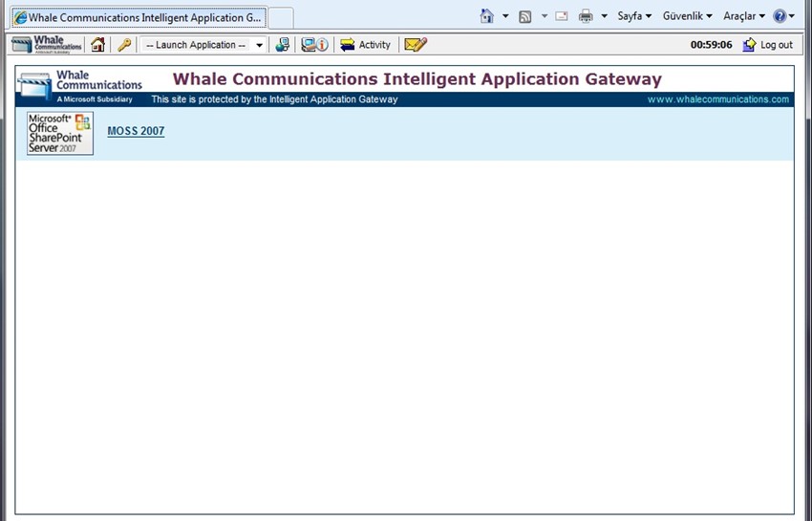Viewport: 812px width, 521px height.
Task: Click the browser Print icon
Action: coord(586,16)
